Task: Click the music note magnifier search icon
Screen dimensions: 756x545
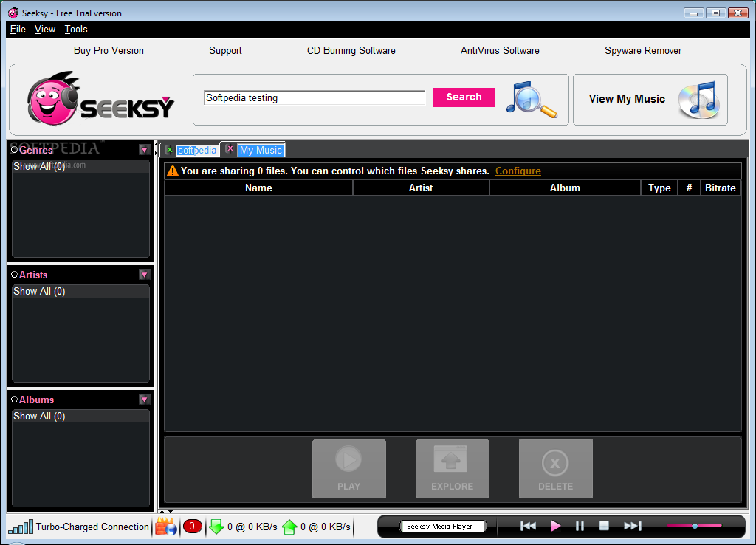Action: [x=532, y=100]
